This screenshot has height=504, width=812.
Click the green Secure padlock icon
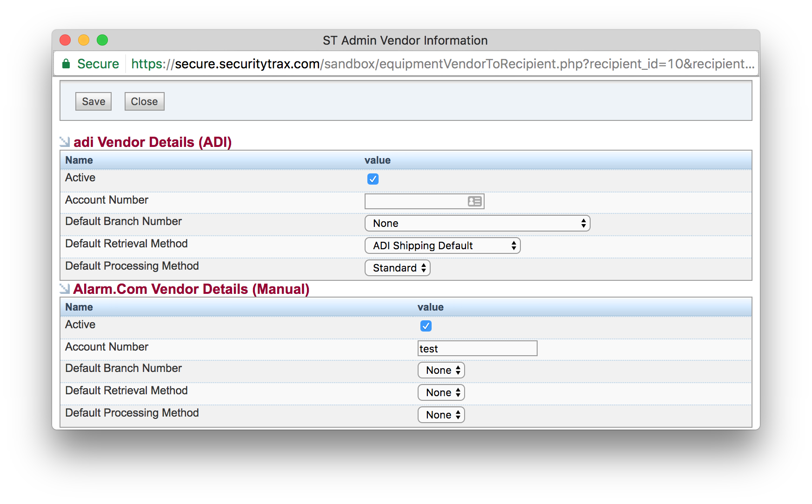tap(66, 64)
